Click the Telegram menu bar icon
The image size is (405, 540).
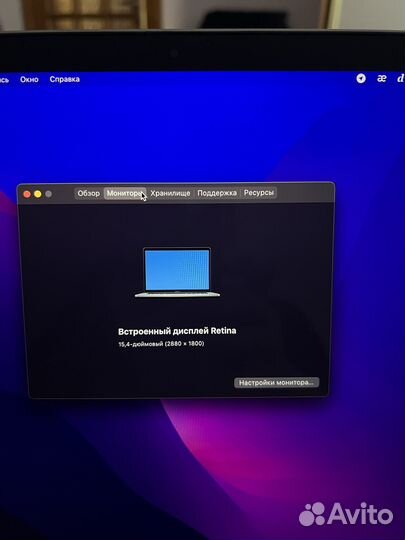(x=361, y=79)
